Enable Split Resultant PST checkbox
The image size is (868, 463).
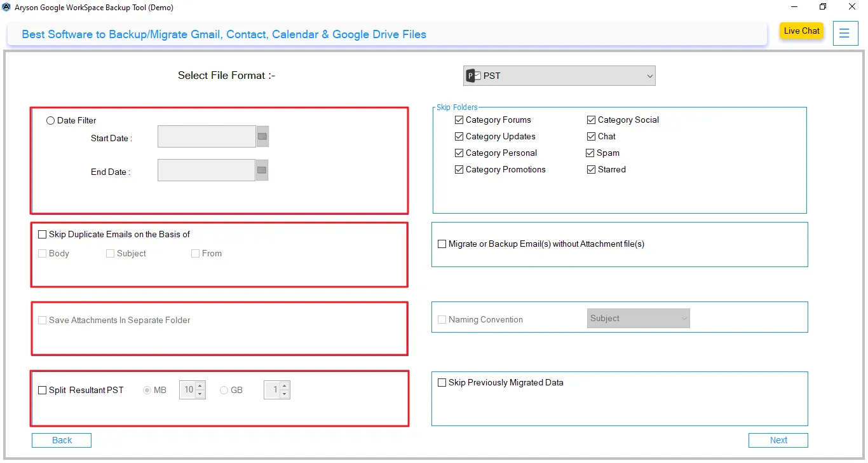pos(43,390)
